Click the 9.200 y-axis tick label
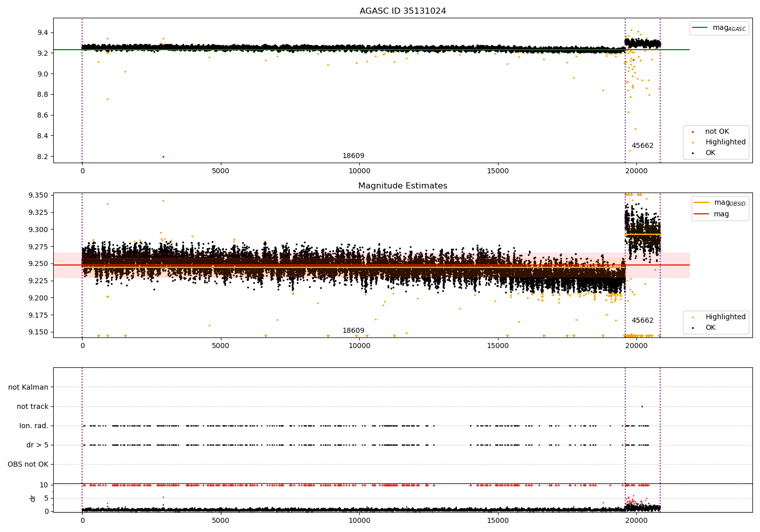This screenshot has height=532, width=760. click(38, 298)
